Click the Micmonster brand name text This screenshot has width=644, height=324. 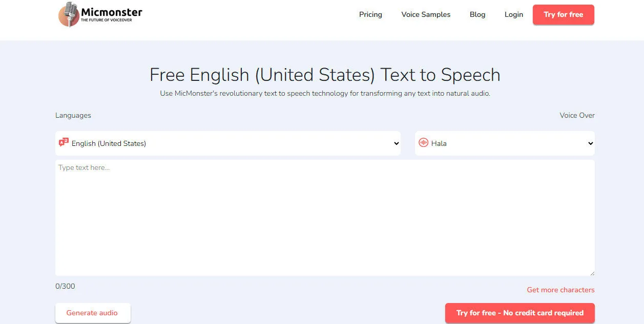point(111,12)
